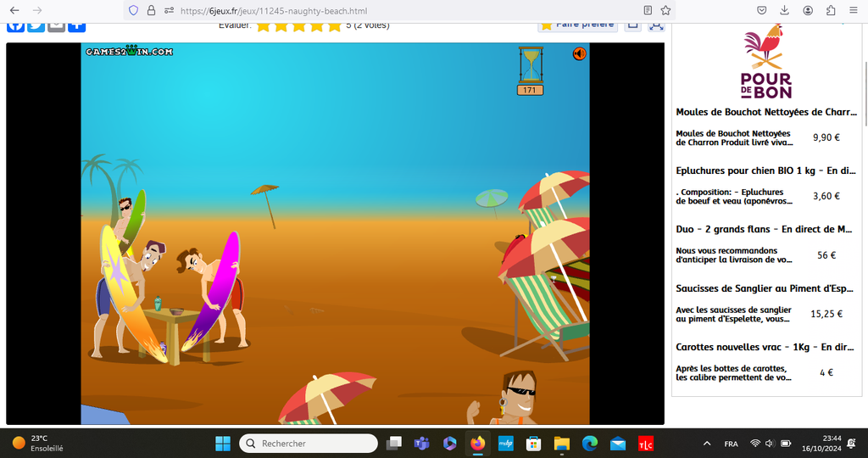Open File Explorer from taskbar

click(x=561, y=443)
